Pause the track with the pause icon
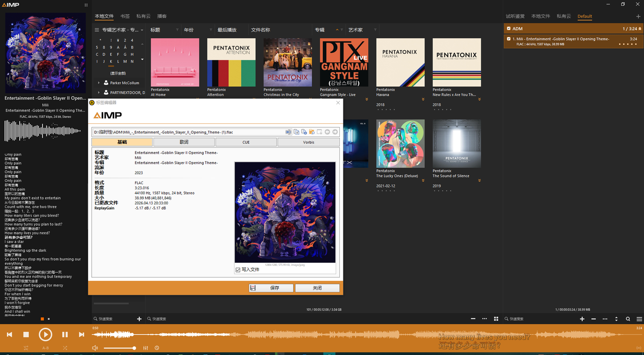The image size is (644, 355). coord(65,334)
